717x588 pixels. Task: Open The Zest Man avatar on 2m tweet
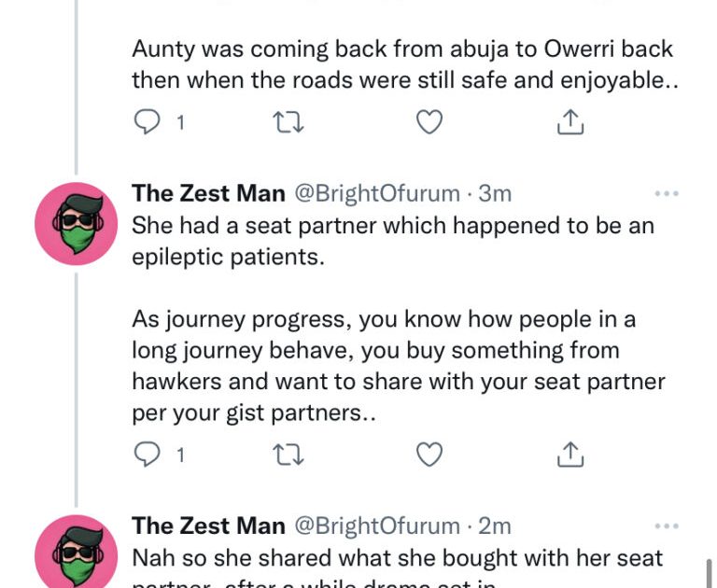click(x=76, y=554)
